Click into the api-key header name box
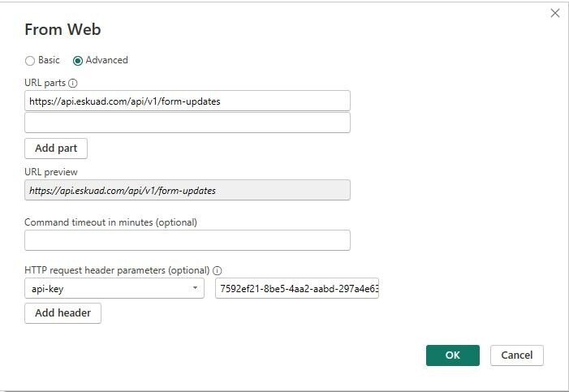 point(106,288)
